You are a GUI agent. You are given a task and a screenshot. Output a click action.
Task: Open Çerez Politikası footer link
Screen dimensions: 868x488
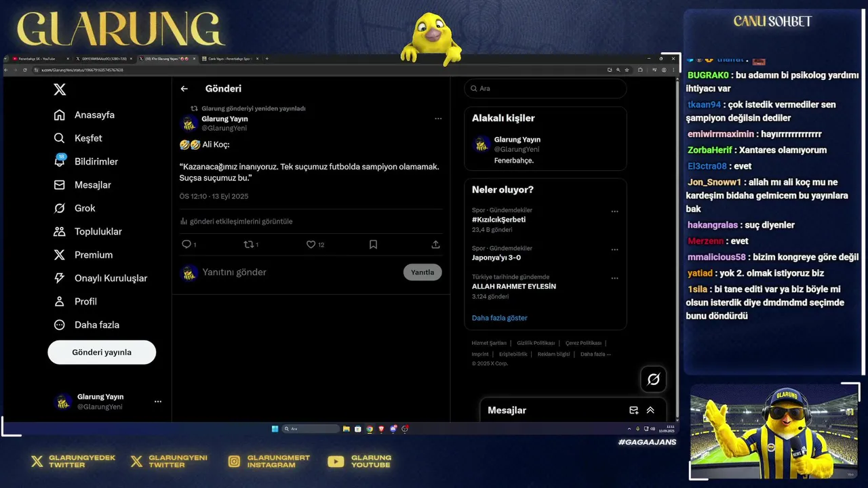(583, 343)
